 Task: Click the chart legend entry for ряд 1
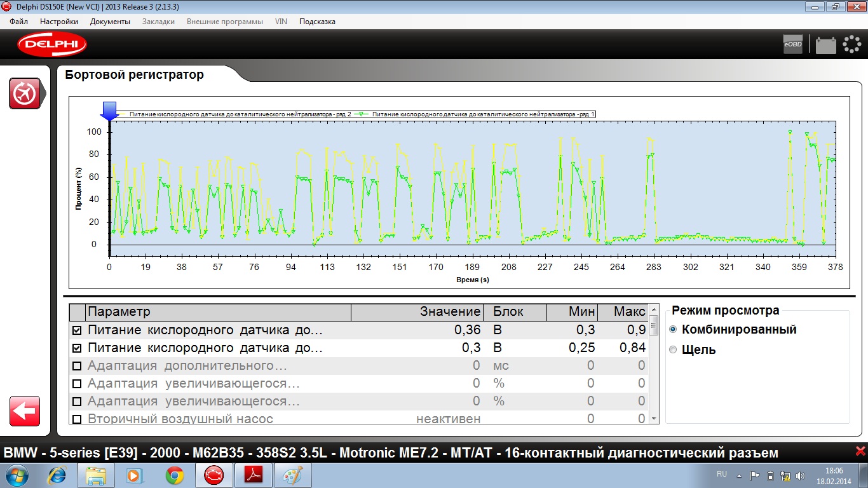(476, 114)
